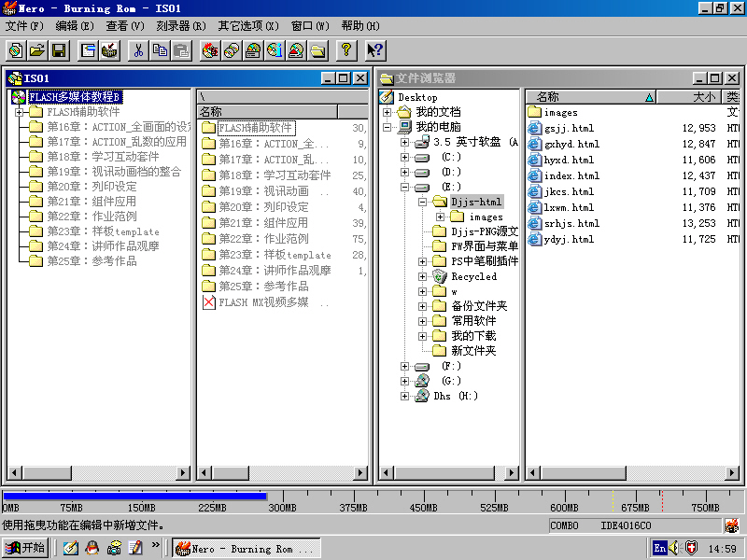Open the 查看(V) menu
Viewport: 747px width, 560px height.
pos(125,26)
